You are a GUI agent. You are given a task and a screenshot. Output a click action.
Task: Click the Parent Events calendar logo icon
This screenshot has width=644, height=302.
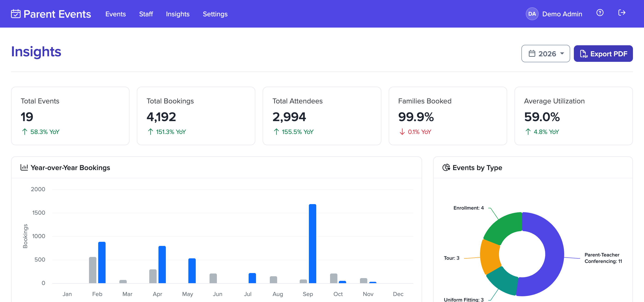pos(16,14)
